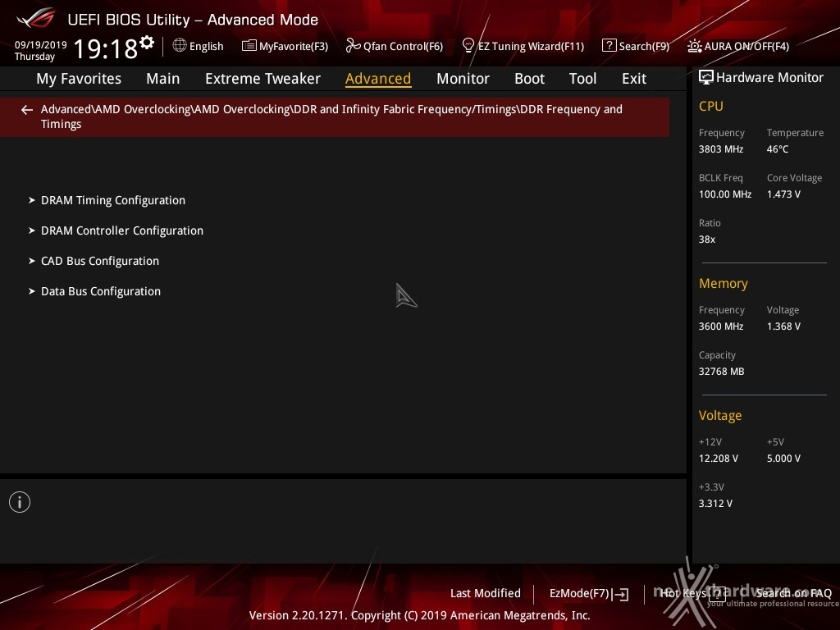Click the breadcrumb path text

[x=331, y=116]
